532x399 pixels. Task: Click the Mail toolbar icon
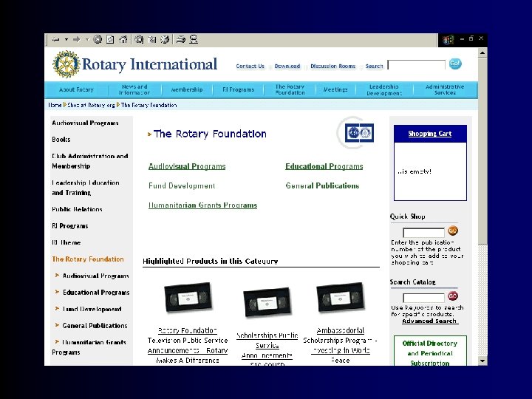pyautogui.click(x=181, y=40)
